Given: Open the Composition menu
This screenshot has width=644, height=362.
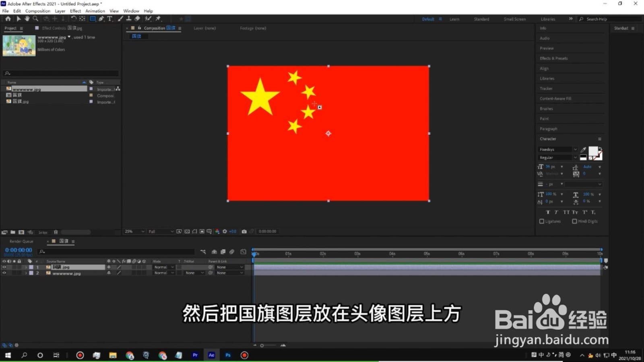Looking at the screenshot, I should click(38, 11).
